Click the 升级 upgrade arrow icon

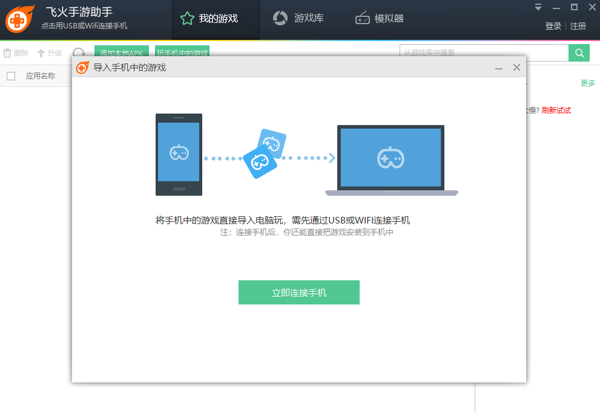click(x=41, y=53)
